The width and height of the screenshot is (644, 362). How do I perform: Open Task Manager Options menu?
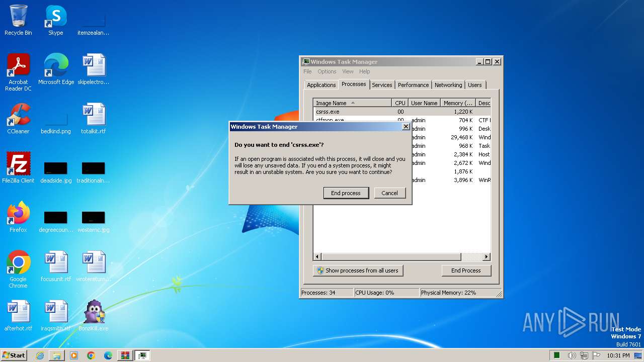(327, 71)
